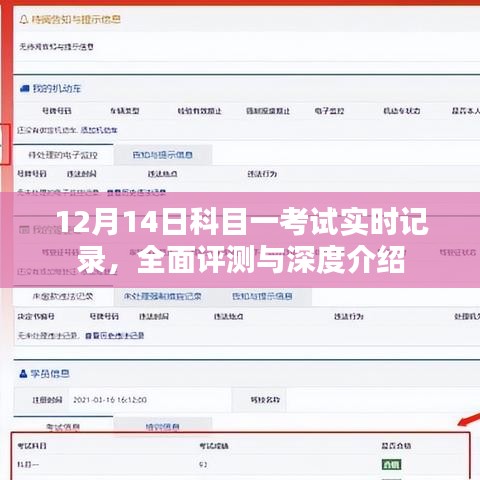Screen dimensions: 480x480
Task: Click the 是否合格 column header
Action: 396,446
